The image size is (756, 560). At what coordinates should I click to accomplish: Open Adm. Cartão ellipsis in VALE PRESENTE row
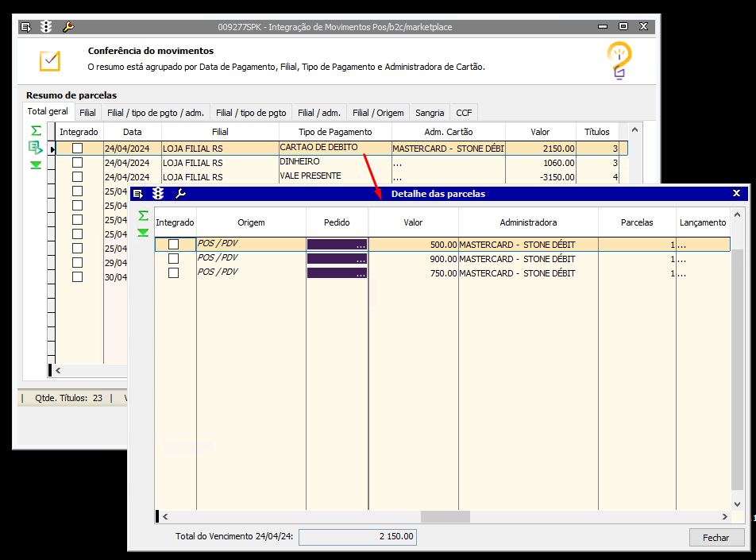pos(397,178)
